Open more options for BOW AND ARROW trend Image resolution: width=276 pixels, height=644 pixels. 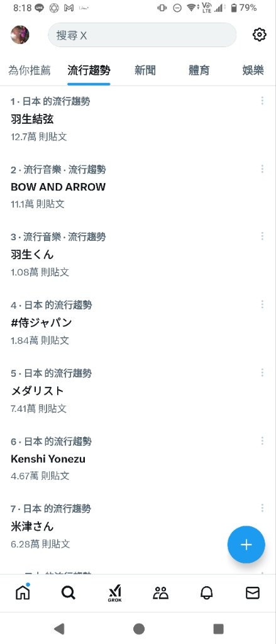coord(262,169)
